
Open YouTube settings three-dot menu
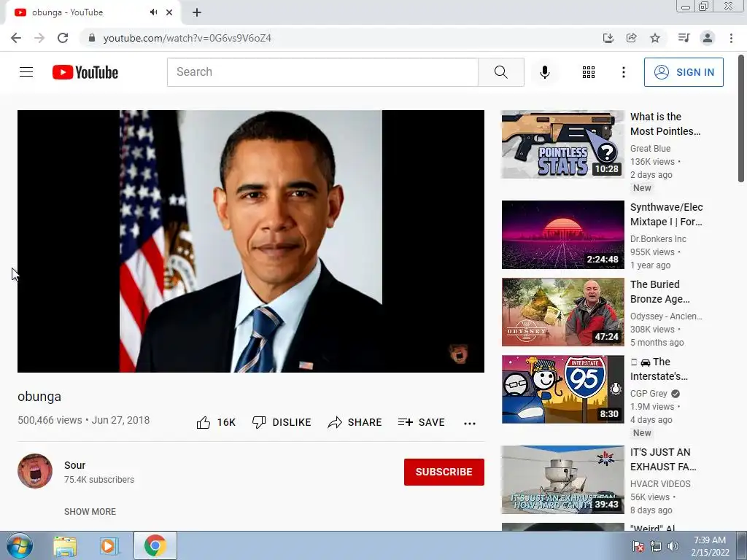coord(623,72)
